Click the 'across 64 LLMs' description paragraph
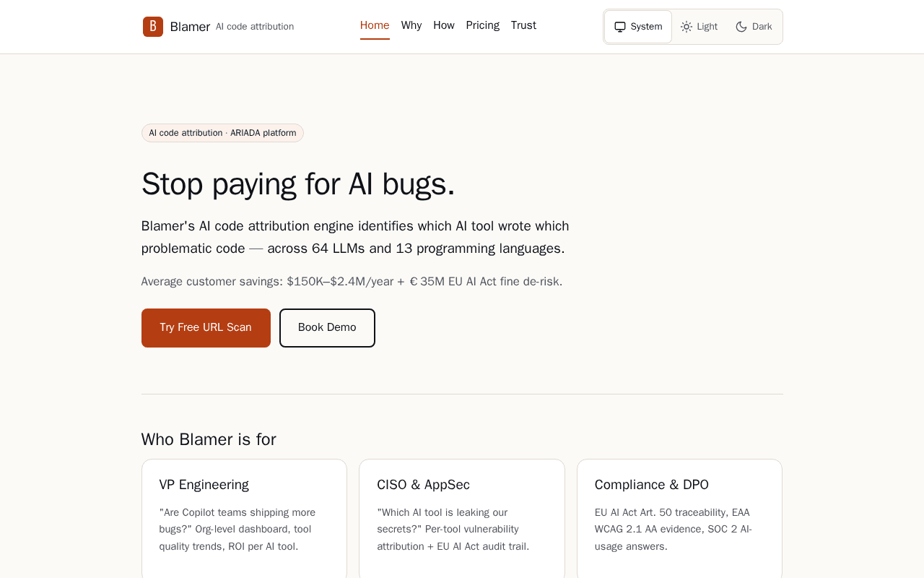This screenshot has height=578, width=924. tap(355, 237)
